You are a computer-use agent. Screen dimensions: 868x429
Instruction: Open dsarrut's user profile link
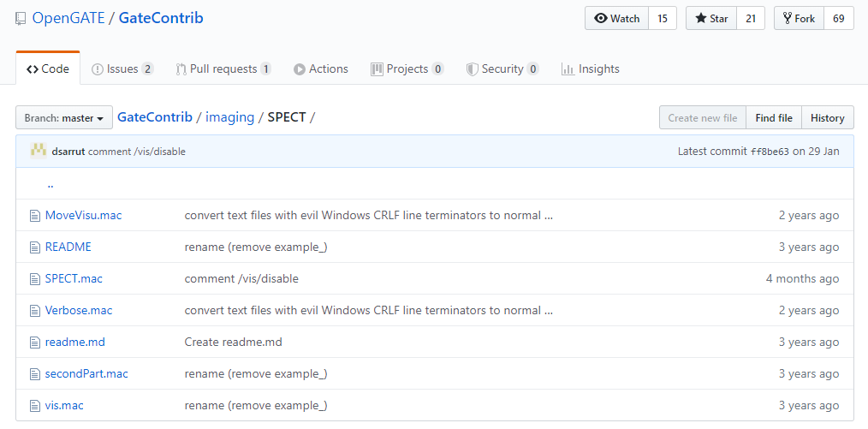[x=68, y=151]
